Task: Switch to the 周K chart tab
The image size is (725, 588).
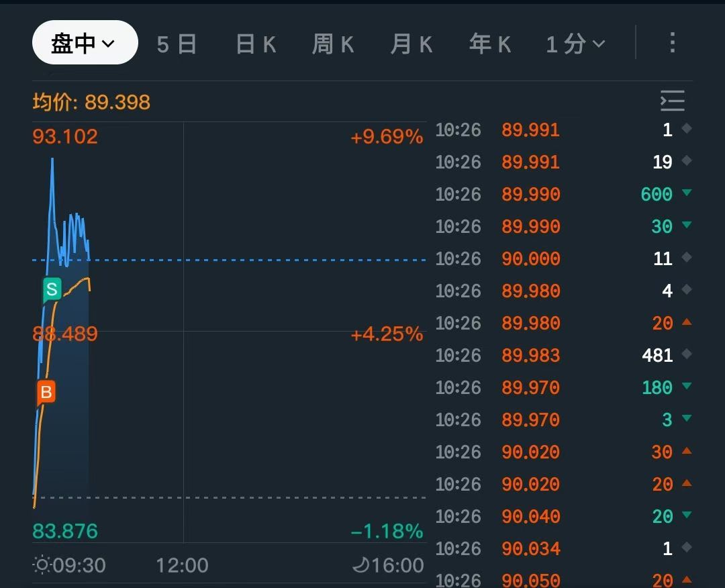Action: tap(333, 44)
